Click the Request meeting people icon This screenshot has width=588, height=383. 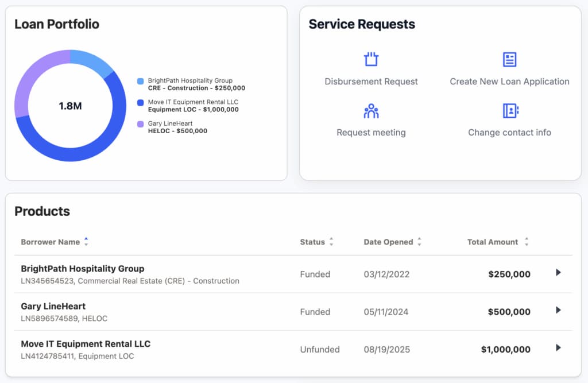[x=371, y=111]
